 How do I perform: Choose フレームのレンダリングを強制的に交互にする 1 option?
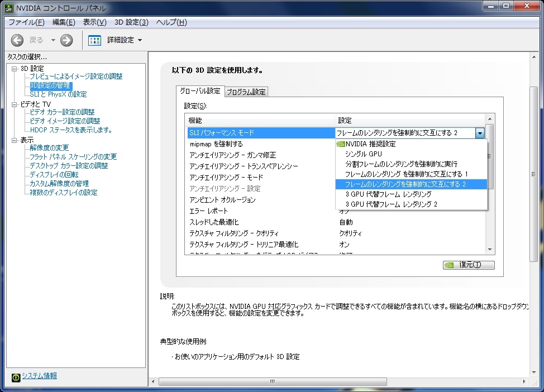click(x=411, y=174)
